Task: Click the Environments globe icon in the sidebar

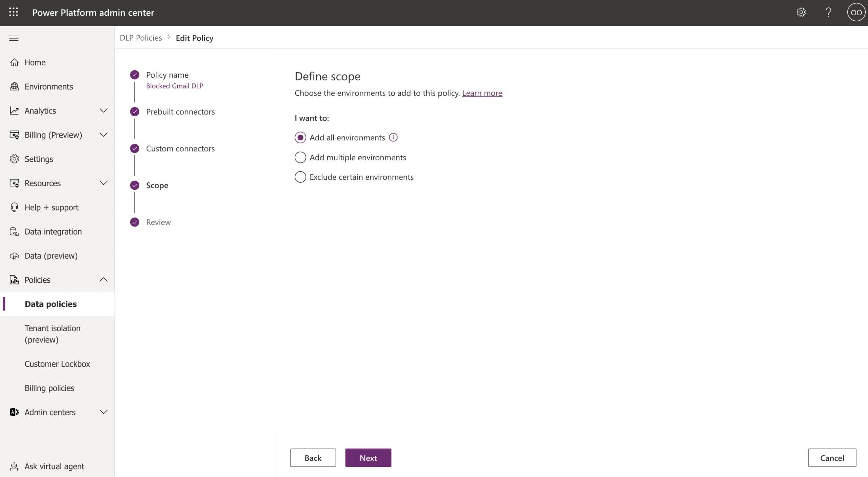Action: 14,86
